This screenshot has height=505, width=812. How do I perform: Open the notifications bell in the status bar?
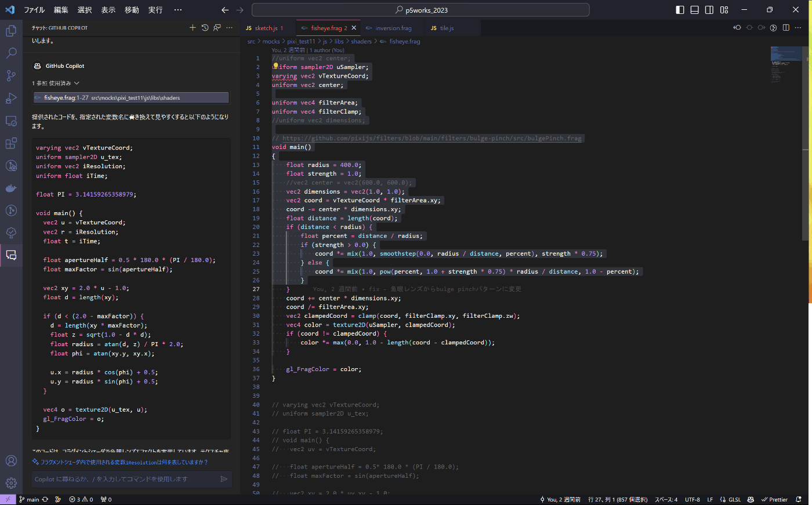click(x=799, y=499)
